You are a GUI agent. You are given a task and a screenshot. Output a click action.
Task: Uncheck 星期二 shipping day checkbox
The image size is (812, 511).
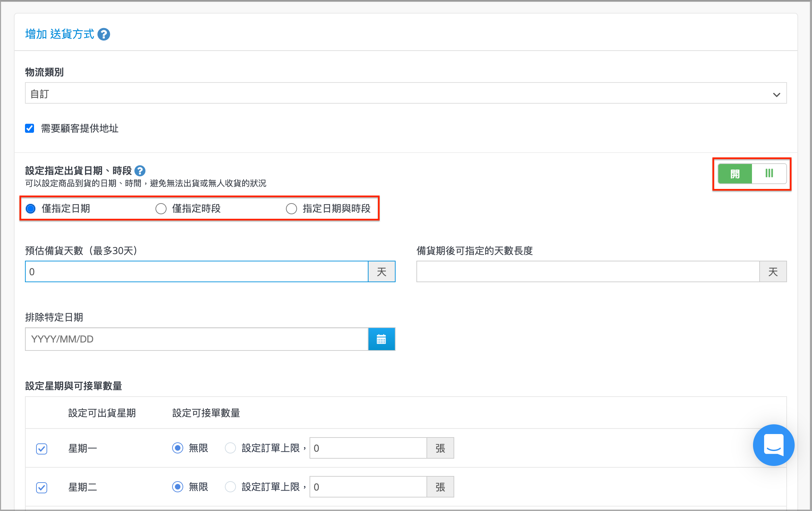point(42,487)
